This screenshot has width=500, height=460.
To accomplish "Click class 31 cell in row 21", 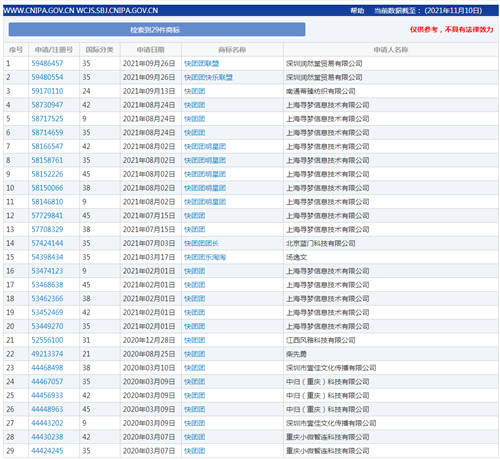I will pos(86,340).
